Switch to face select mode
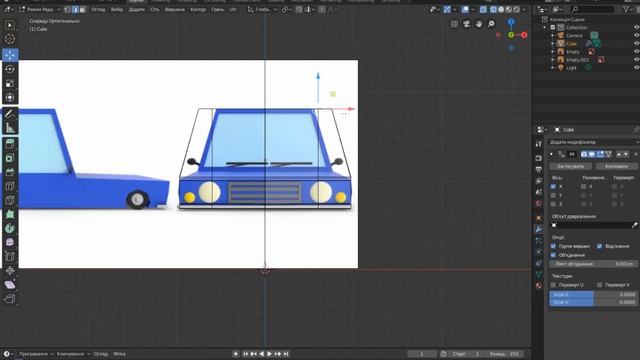This screenshot has height=360, width=640. pos(83,9)
